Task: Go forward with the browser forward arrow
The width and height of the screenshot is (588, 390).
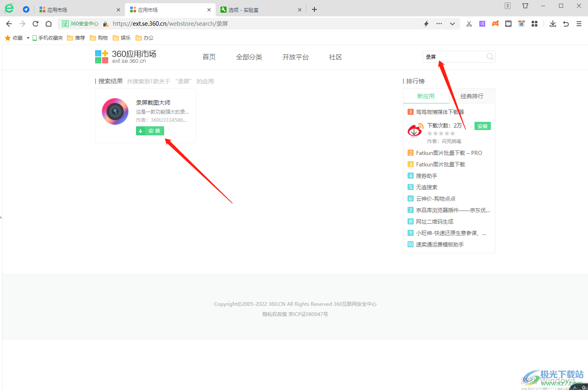Action: 22,24
